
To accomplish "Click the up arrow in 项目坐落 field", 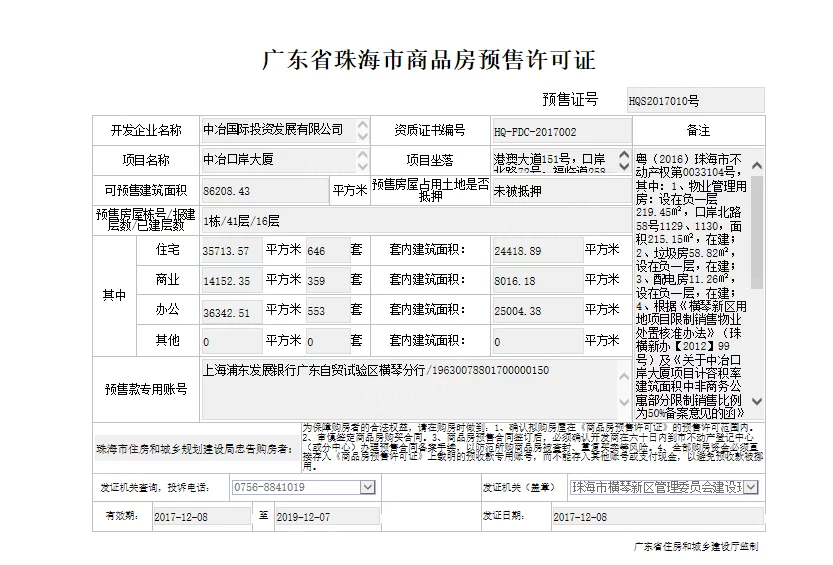I will tap(624, 155).
